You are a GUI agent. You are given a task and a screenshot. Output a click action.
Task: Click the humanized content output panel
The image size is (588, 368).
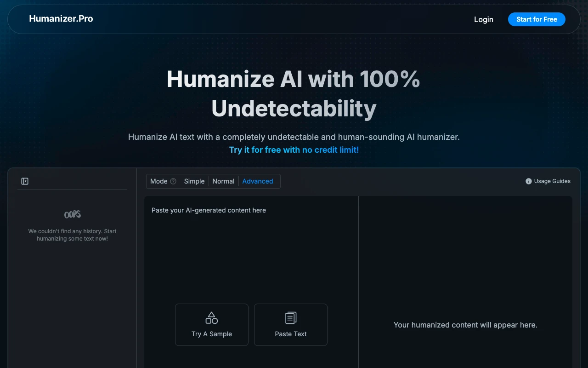465,325
